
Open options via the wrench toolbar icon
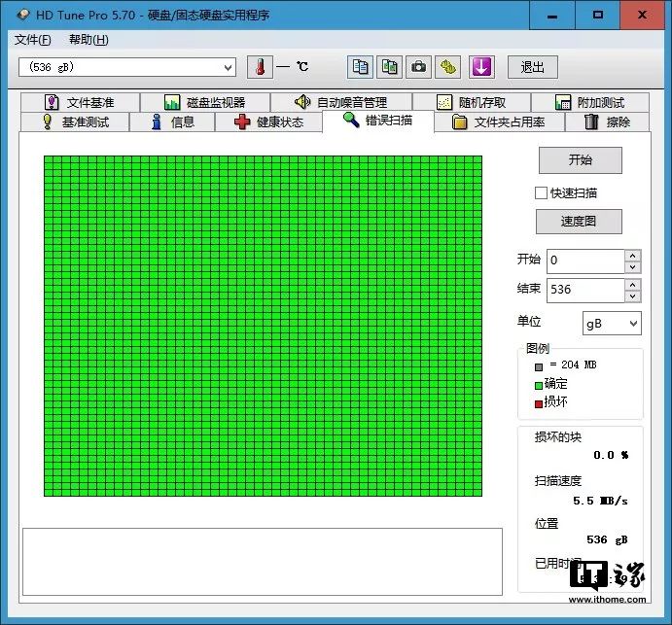[x=447, y=67]
